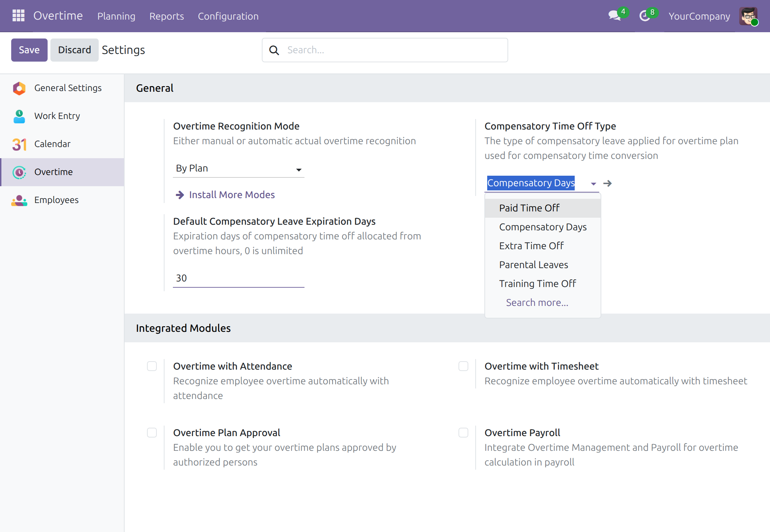Collapse the Compensatory Days dropdown arrow
Image resolution: width=770 pixels, height=532 pixels.
[x=593, y=184]
